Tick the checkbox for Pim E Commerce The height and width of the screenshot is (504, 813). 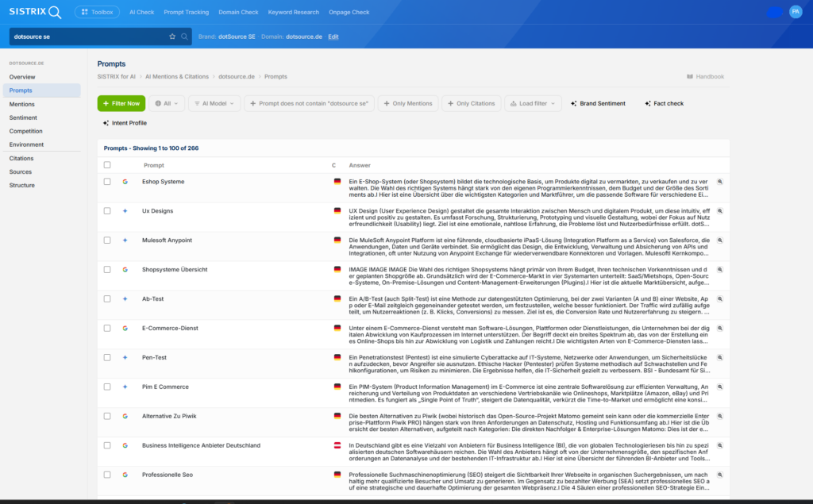click(107, 387)
